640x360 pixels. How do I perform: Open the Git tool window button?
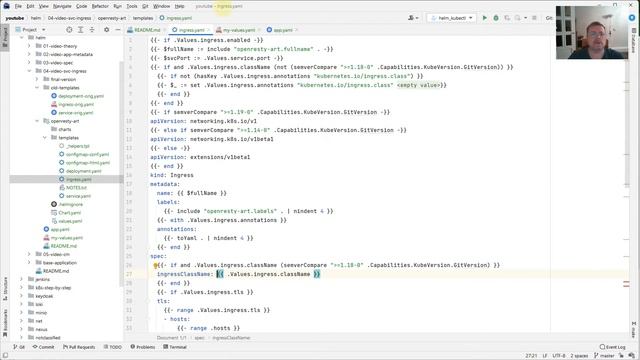click(x=19, y=347)
